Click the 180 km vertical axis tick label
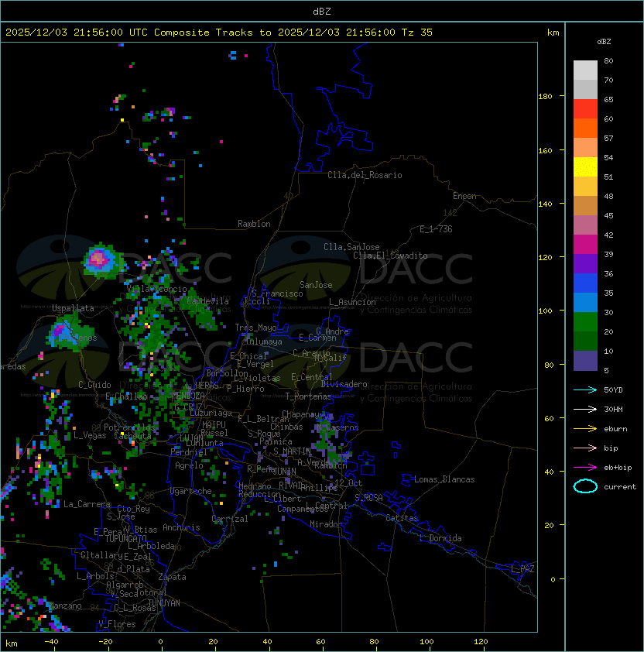The width and height of the screenshot is (644, 652). pos(545,97)
